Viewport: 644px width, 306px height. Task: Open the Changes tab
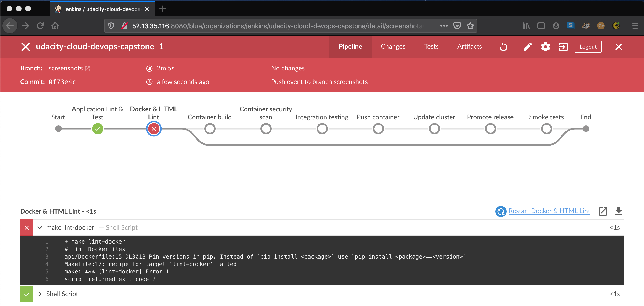pos(393,47)
